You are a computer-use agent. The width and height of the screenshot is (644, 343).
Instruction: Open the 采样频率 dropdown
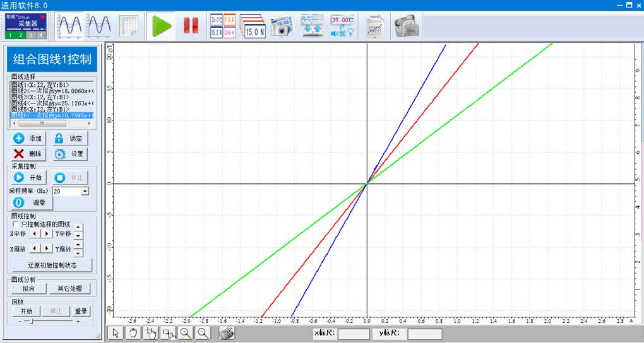pyautogui.click(x=85, y=190)
